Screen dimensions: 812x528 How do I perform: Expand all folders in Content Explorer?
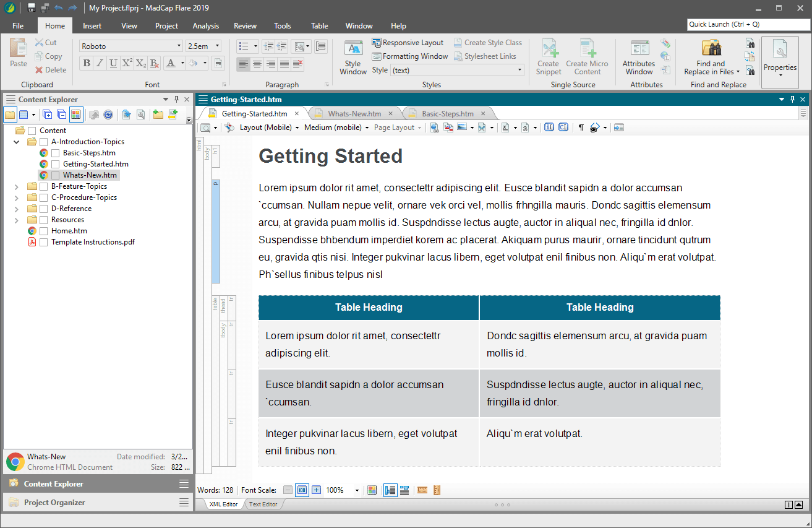click(x=47, y=115)
